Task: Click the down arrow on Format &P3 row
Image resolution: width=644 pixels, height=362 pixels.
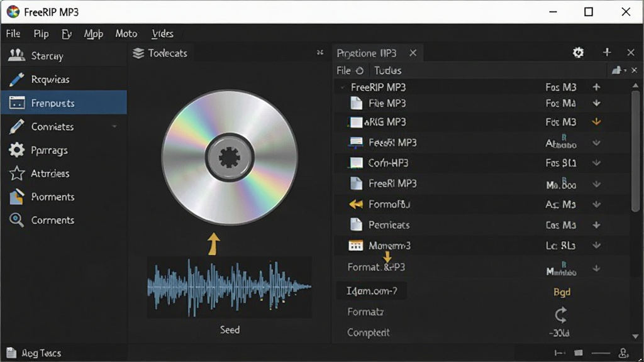Action: [596, 269]
